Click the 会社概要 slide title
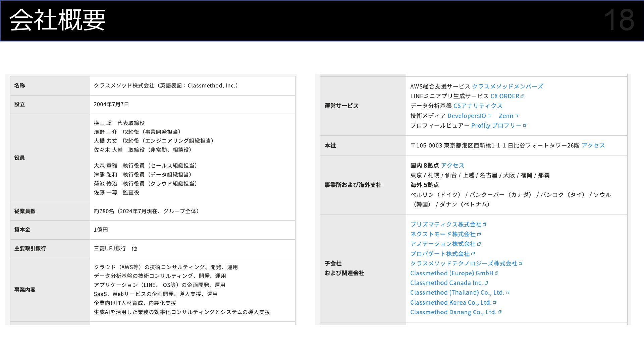Image resolution: width=644 pixels, height=362 pixels. point(58,20)
